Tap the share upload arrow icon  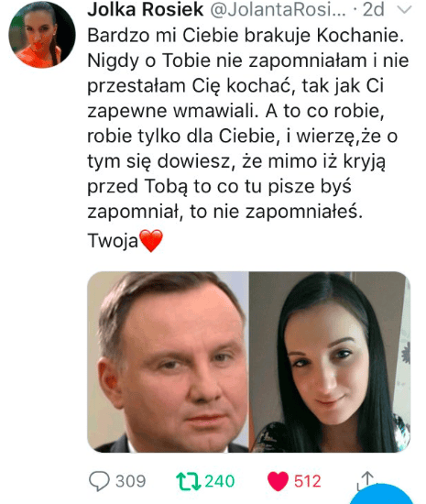(366, 478)
